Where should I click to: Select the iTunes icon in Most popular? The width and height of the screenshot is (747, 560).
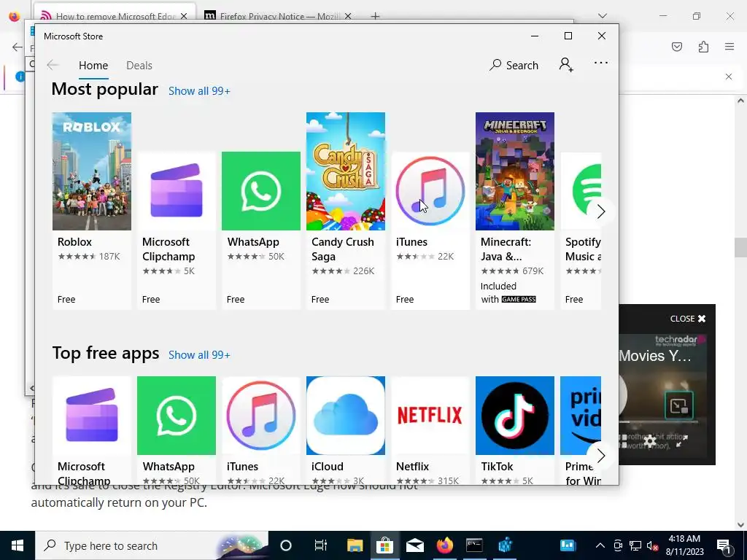pos(430,191)
